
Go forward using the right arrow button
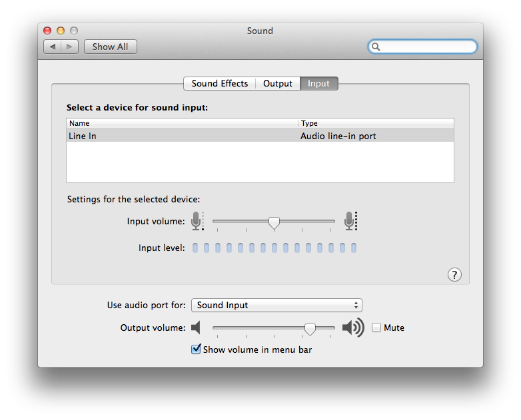[x=70, y=47]
